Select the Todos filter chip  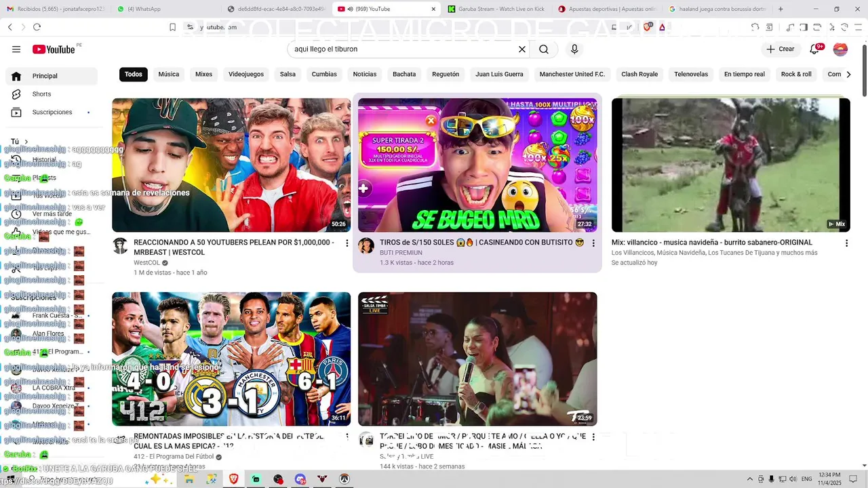[x=134, y=75]
